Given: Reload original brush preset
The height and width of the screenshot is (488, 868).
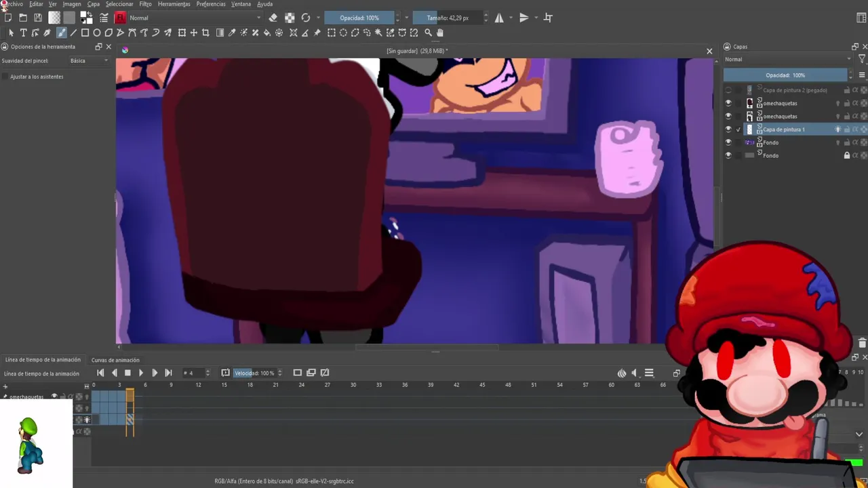Looking at the screenshot, I should [x=306, y=18].
